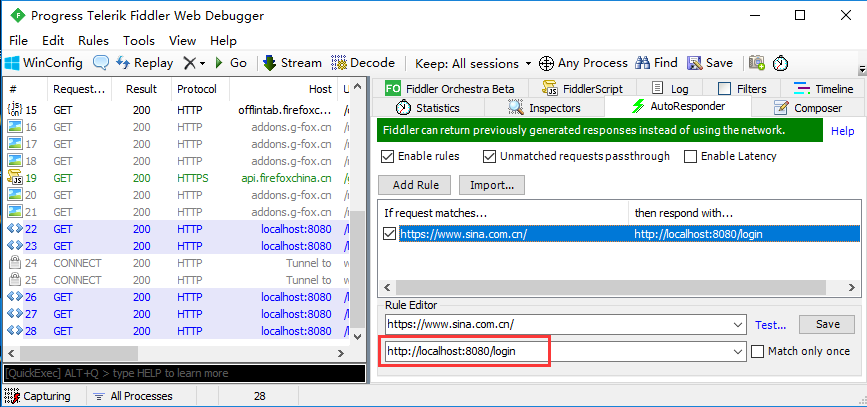This screenshot has width=867, height=407.
Task: Click the Test... link
Action: (x=770, y=325)
